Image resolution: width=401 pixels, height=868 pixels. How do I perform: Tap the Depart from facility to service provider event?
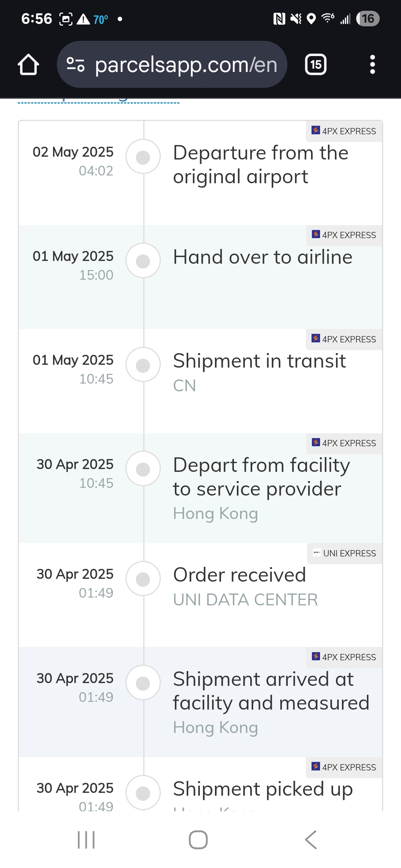pyautogui.click(x=200, y=488)
